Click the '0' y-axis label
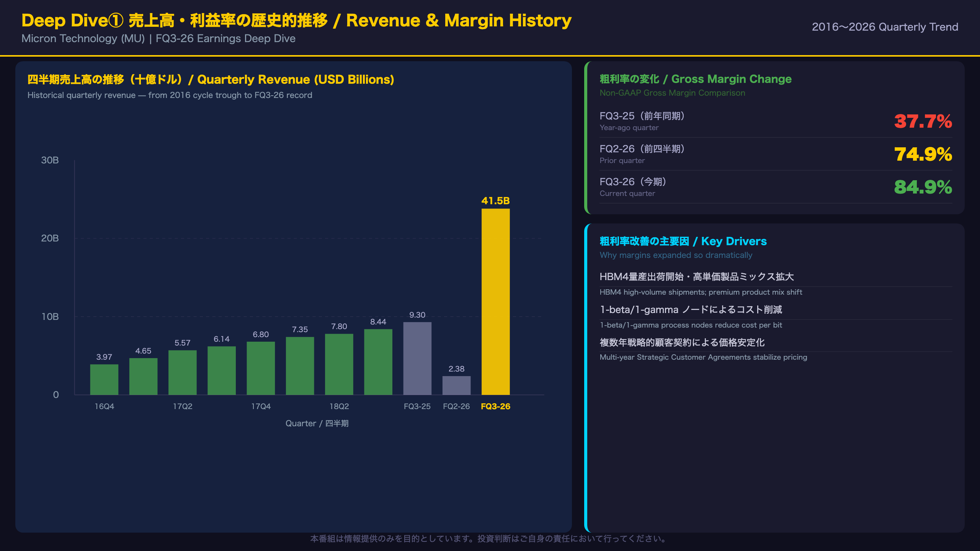Image resolution: width=980 pixels, height=551 pixels. tap(56, 395)
